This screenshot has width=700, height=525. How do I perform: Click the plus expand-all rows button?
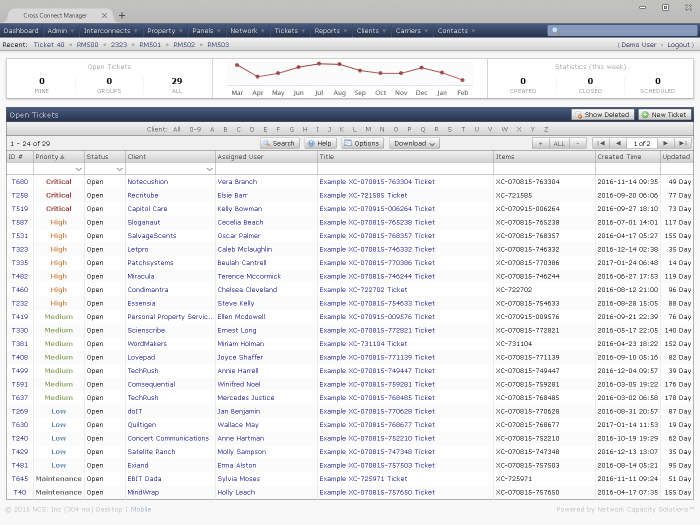(x=540, y=144)
